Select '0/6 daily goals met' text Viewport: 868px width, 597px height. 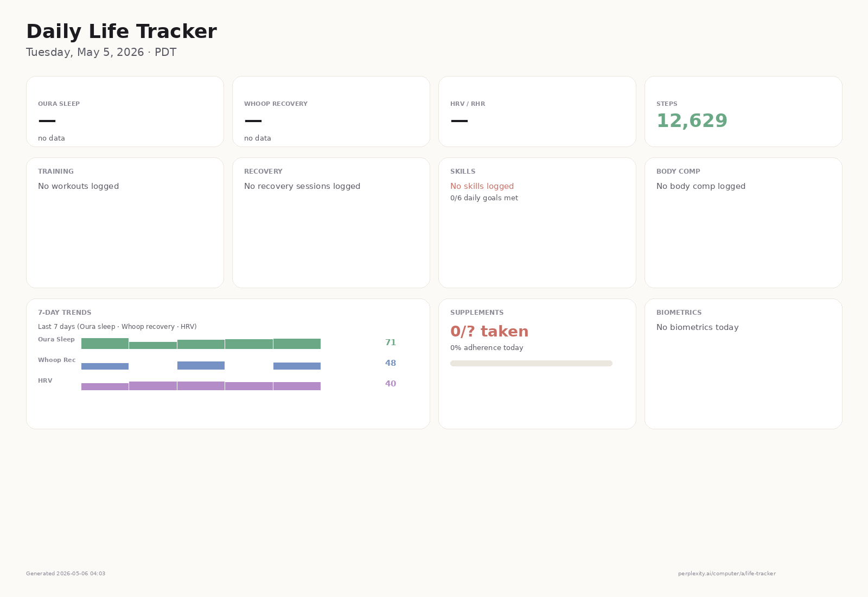coord(484,198)
